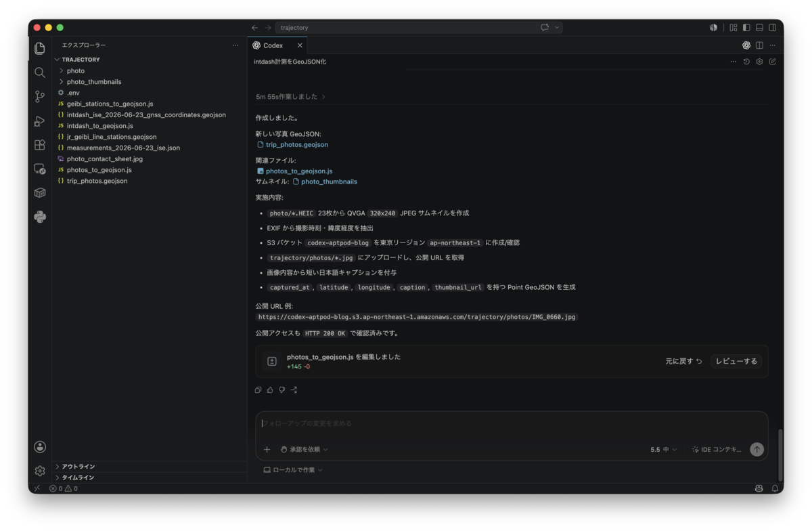Click the follow-up message input field
Viewport: 812px width, 531px height.
pyautogui.click(x=512, y=423)
